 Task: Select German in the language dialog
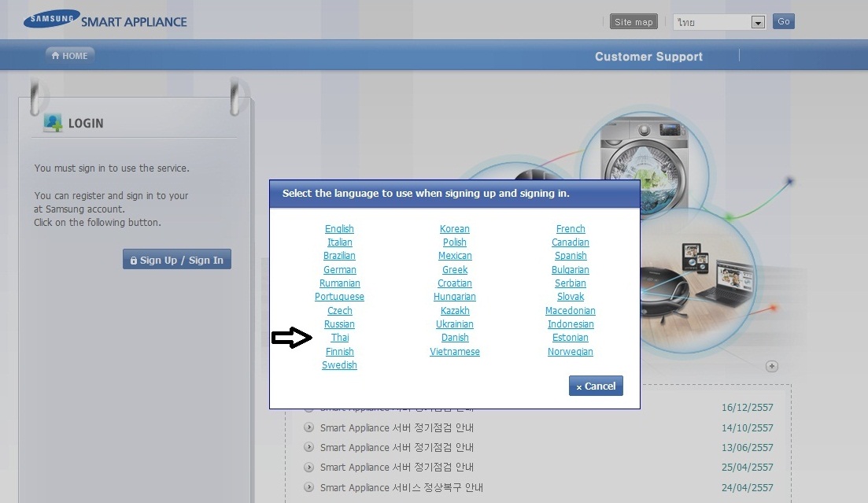(339, 270)
